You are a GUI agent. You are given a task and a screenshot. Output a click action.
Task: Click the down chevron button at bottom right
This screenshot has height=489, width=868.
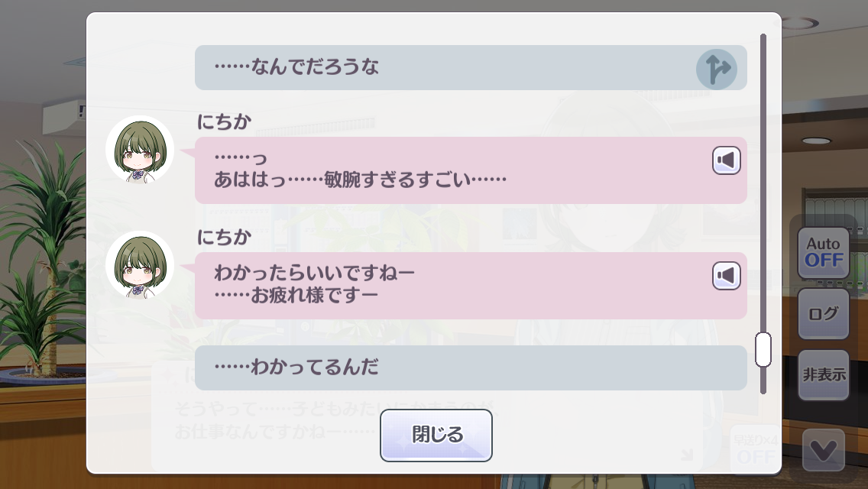tap(824, 450)
